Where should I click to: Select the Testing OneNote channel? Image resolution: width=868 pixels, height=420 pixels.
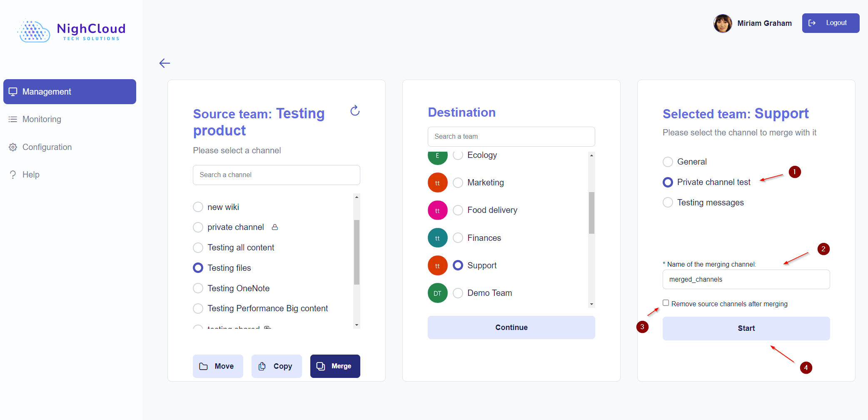pyautogui.click(x=198, y=288)
